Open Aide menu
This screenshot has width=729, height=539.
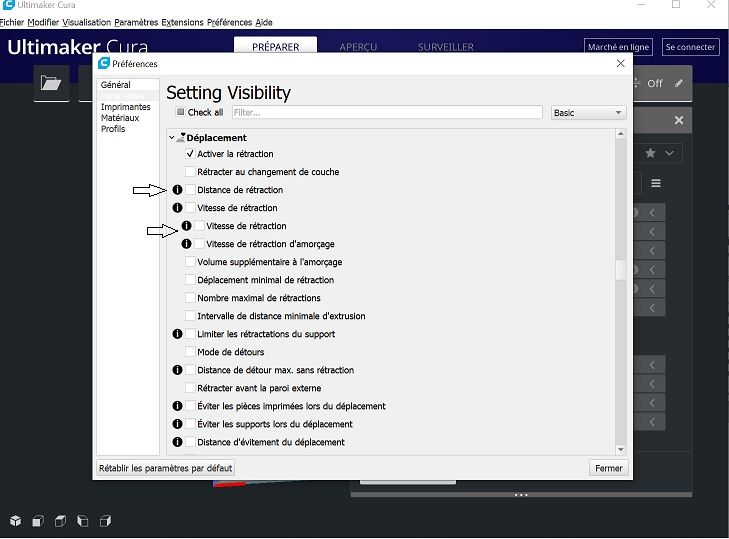(x=264, y=22)
